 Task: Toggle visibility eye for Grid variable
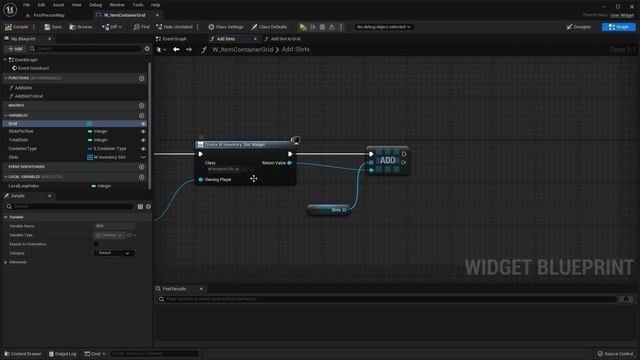[143, 124]
